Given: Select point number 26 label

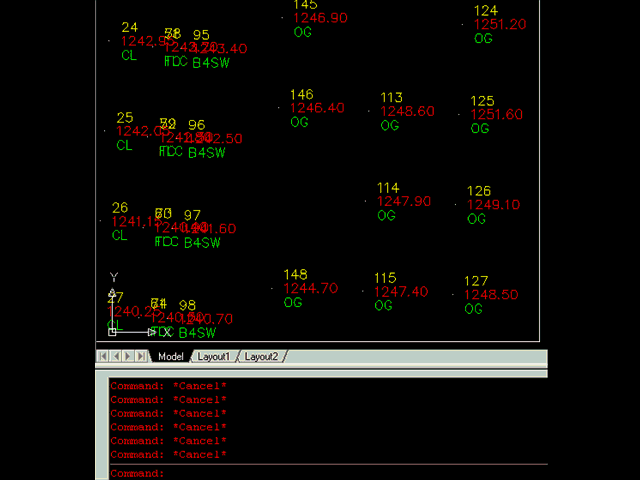Looking at the screenshot, I should [x=120, y=208].
